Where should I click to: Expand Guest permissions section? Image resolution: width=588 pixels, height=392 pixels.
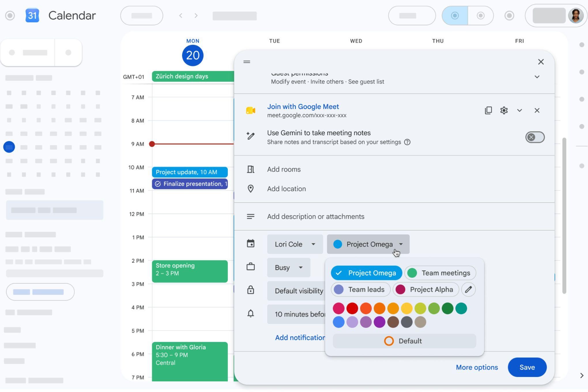(x=537, y=77)
